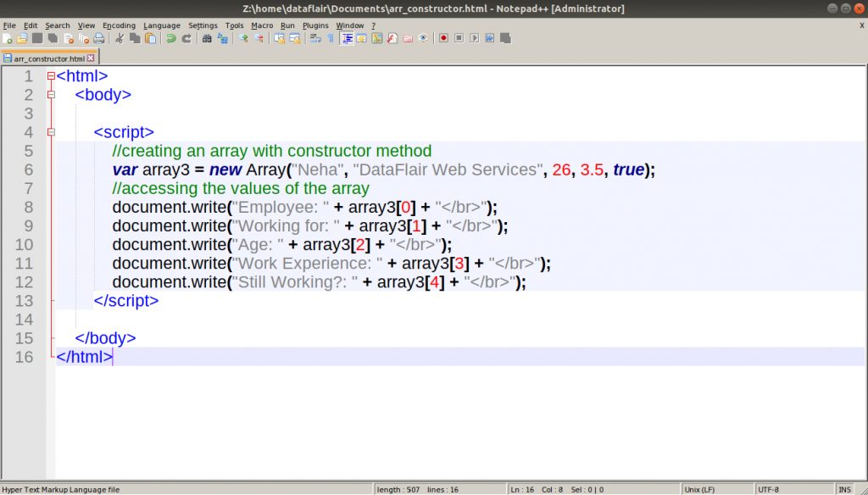Redo the last undone edit
This screenshot has width=868, height=495.
click(x=186, y=38)
